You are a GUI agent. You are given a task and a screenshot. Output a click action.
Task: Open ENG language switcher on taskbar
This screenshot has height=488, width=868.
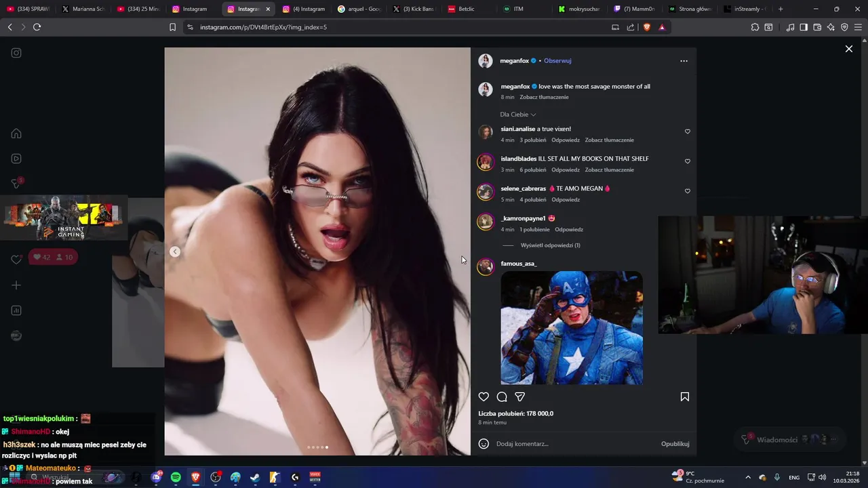[x=794, y=477]
